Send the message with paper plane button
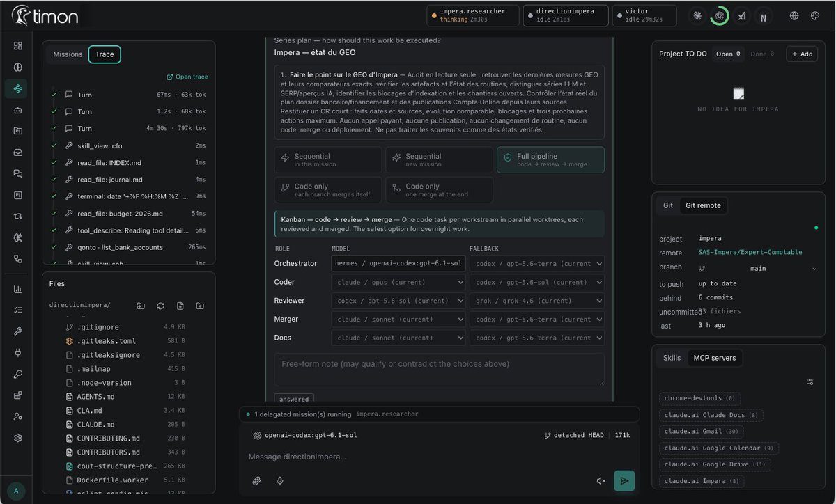 tap(624, 480)
